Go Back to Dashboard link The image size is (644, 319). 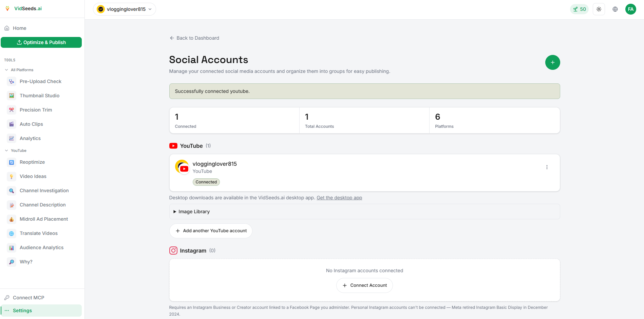click(x=194, y=38)
